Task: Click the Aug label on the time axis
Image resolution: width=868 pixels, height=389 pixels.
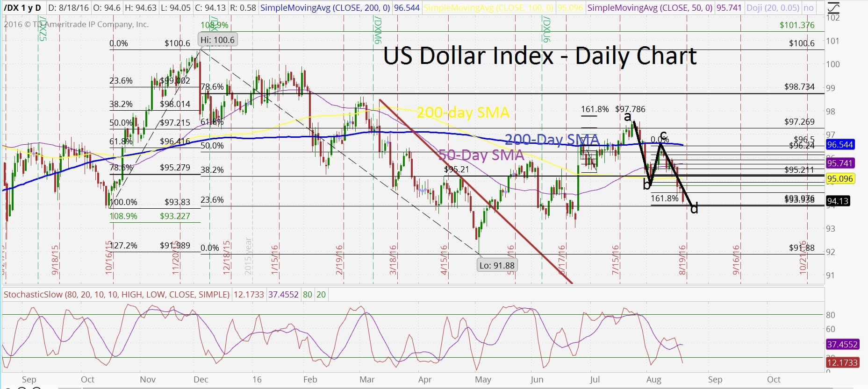Action: 653,380
